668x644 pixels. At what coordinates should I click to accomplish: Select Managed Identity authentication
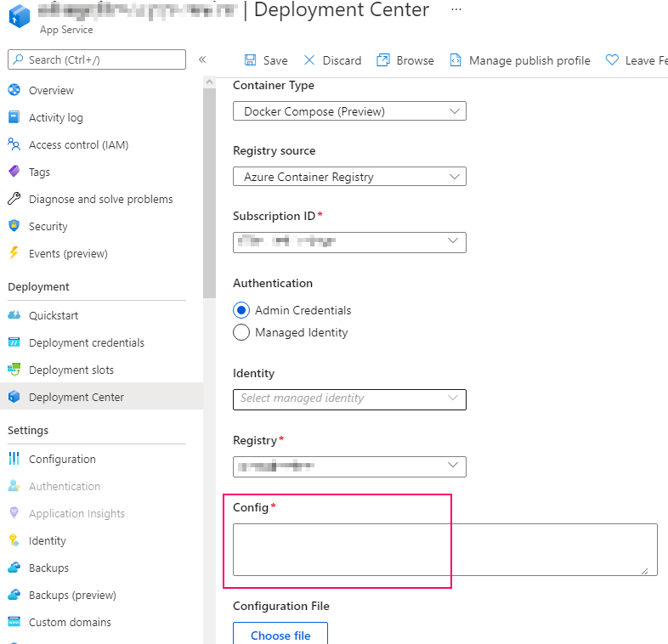tap(241, 332)
